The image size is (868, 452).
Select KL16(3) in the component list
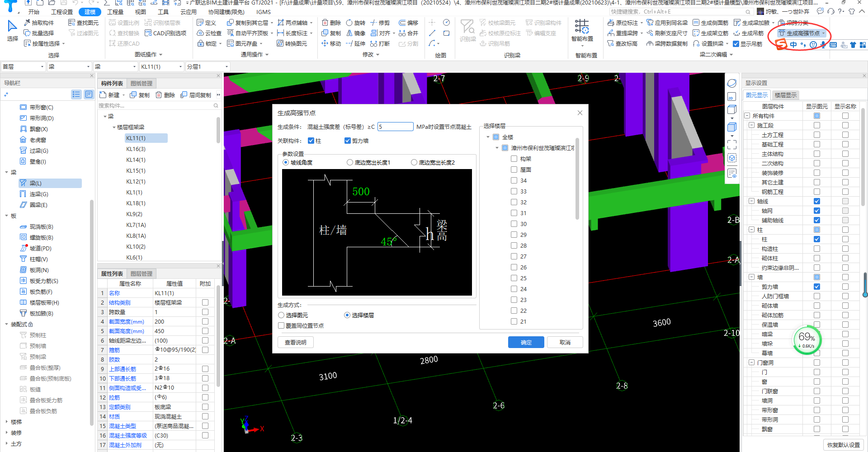[x=136, y=149]
